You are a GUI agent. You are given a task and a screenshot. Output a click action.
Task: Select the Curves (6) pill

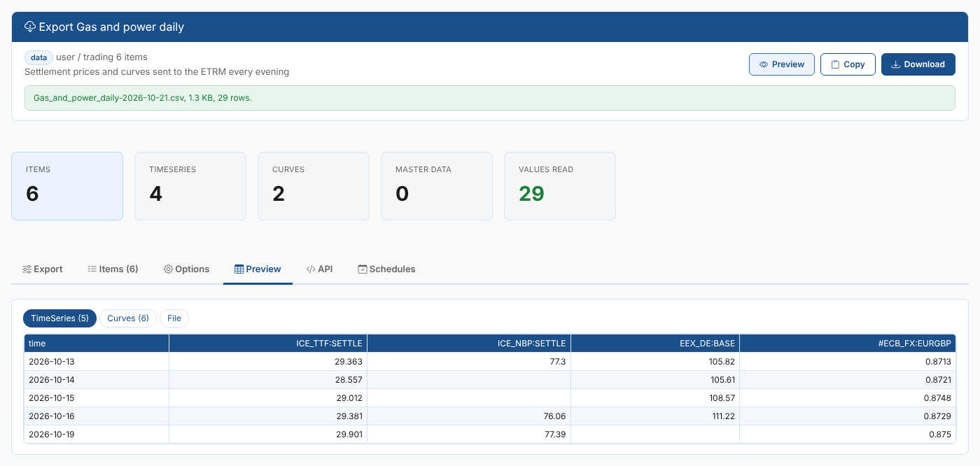(x=128, y=318)
